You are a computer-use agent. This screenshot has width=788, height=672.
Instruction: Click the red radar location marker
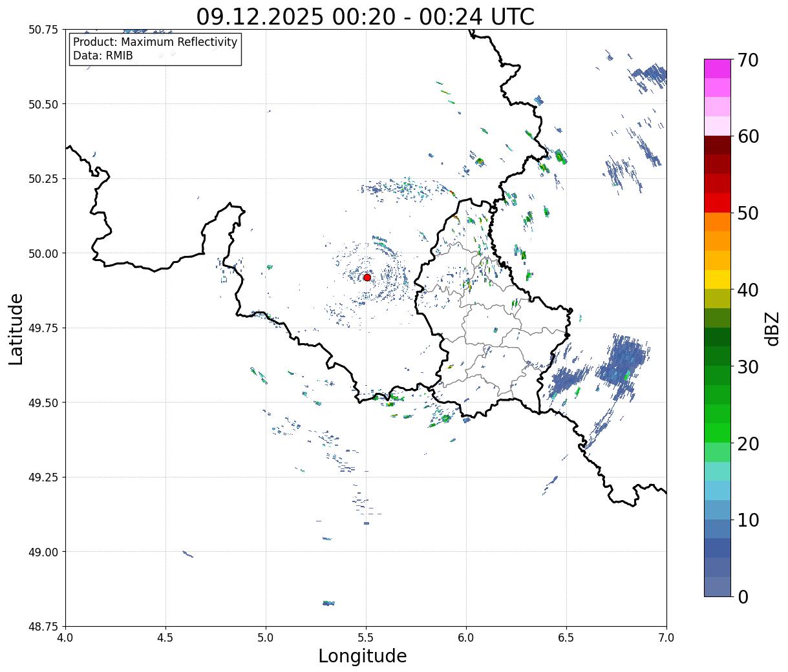click(x=367, y=277)
